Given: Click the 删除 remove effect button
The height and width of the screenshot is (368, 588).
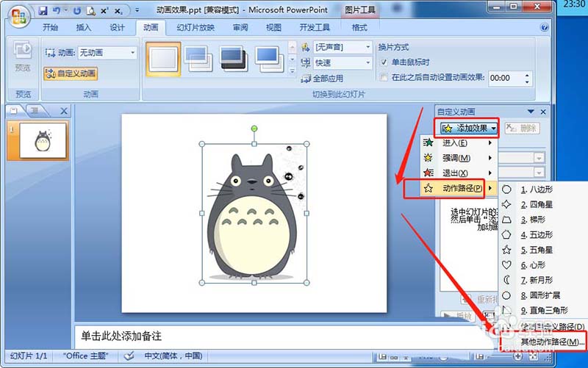Looking at the screenshot, I should (x=522, y=128).
